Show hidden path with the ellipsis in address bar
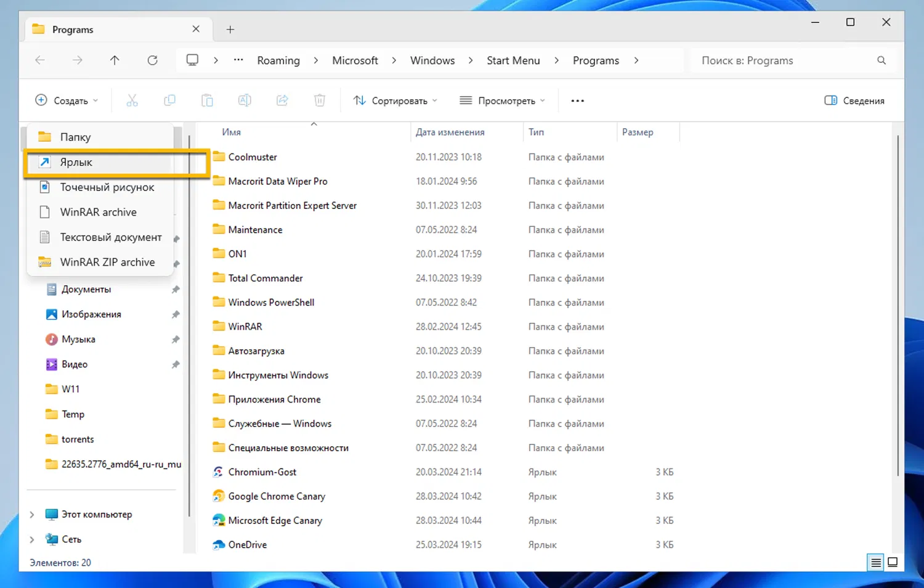Viewport: 924px width, 588px height. click(x=238, y=60)
